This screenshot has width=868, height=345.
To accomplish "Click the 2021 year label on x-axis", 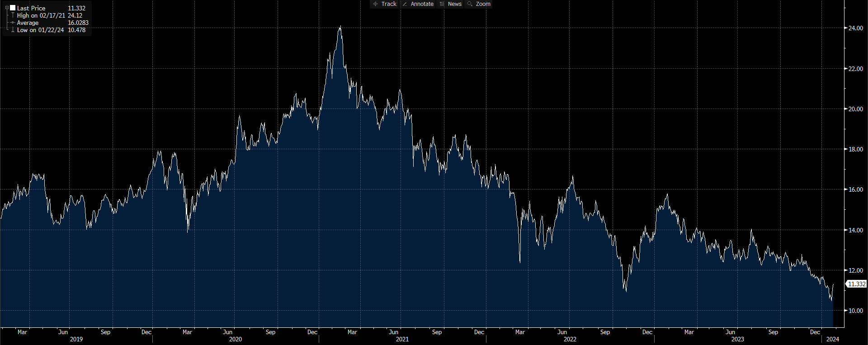I will click(402, 339).
